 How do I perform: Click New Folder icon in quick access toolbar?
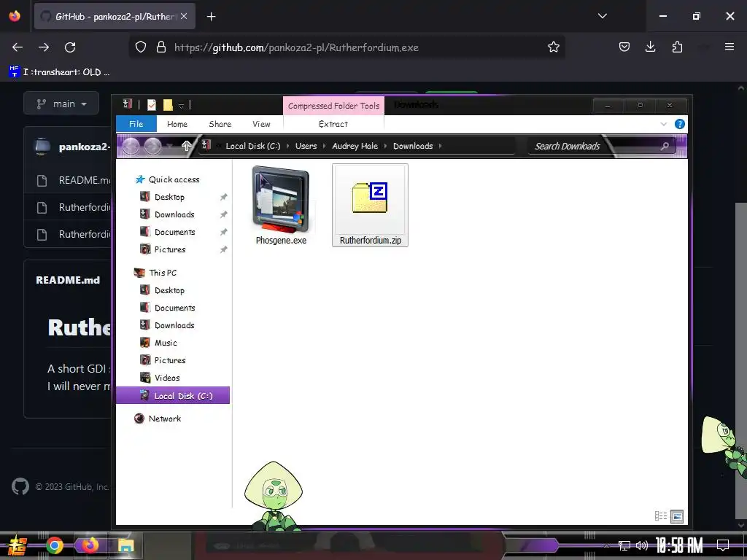(x=168, y=105)
